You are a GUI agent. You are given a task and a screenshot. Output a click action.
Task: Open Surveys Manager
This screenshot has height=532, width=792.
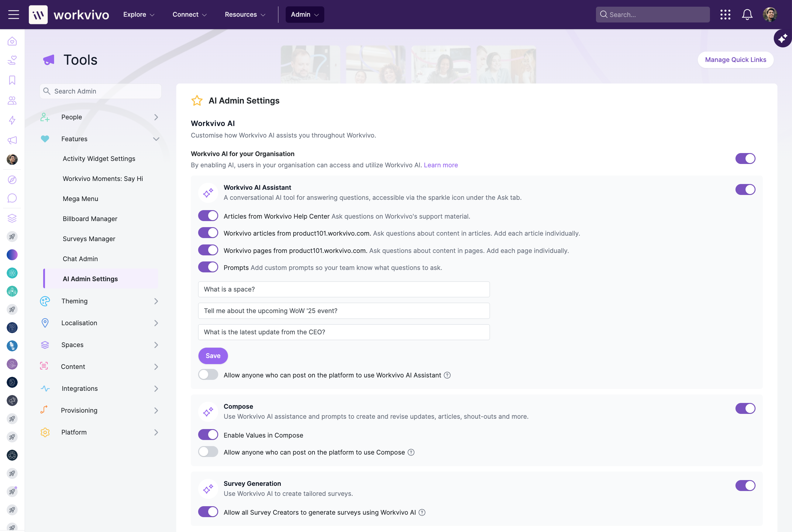pos(89,239)
